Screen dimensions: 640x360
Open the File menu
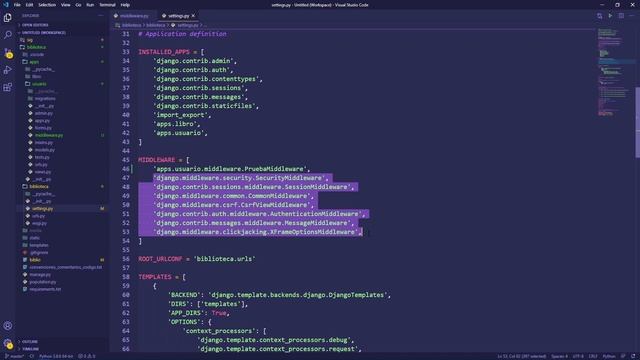17,5
